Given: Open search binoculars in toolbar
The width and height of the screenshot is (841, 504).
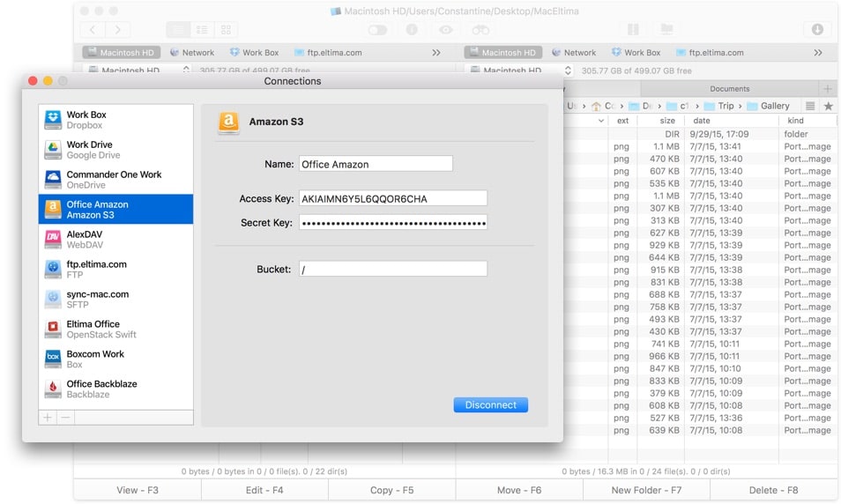Looking at the screenshot, I should click(x=480, y=29).
